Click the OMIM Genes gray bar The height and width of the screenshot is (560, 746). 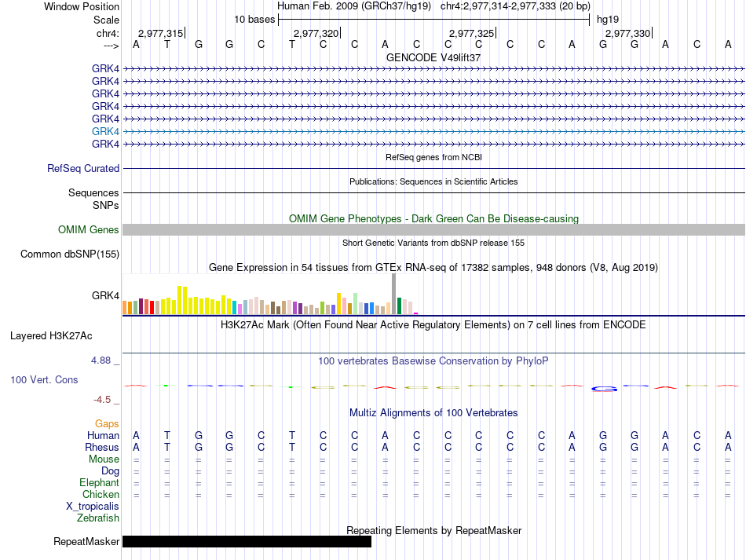point(434,230)
